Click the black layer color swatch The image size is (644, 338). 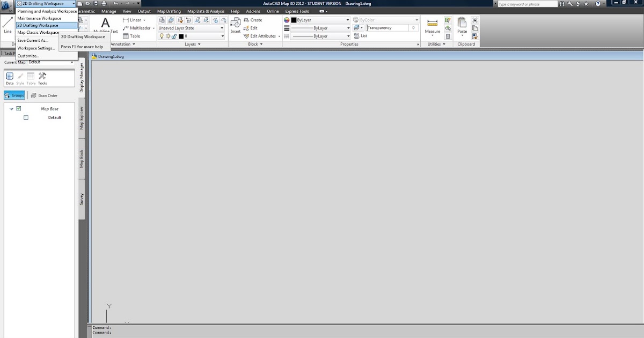(181, 36)
